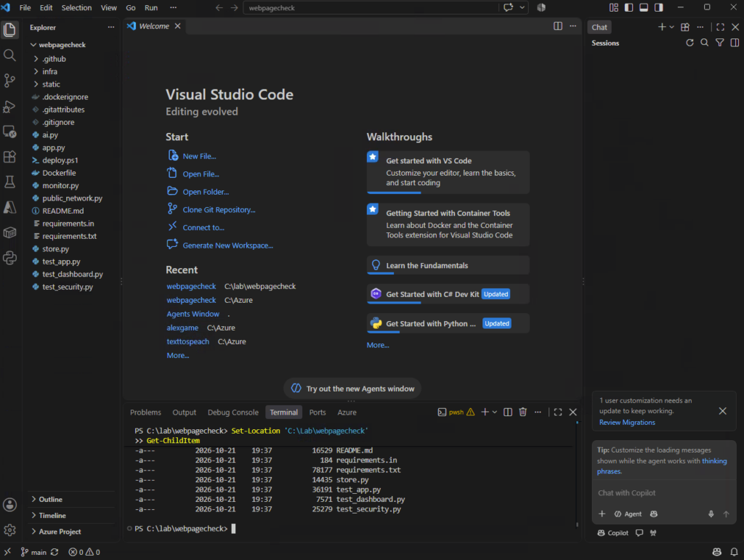Open the new chat dropdown arrow
Image resolution: width=744 pixels, height=560 pixels.
pyautogui.click(x=671, y=27)
